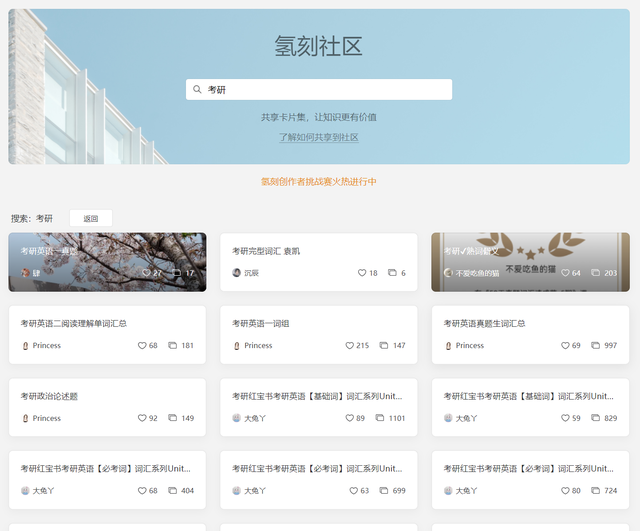Click author name 大兔丫 with 1101 cards

tap(254, 418)
